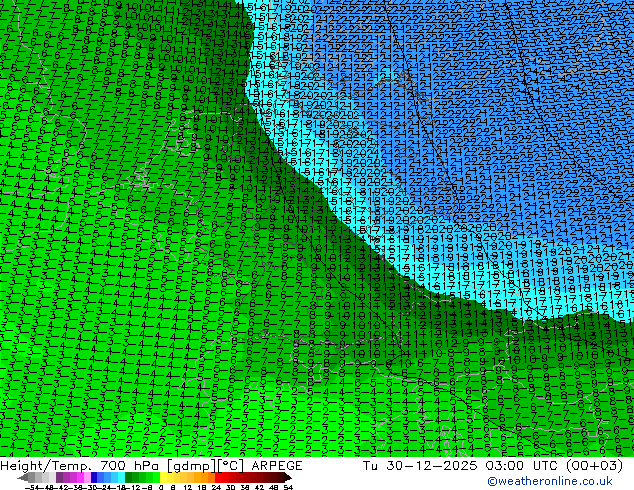
Task: Select the yellow 0°C legend color
Action: 164,477
